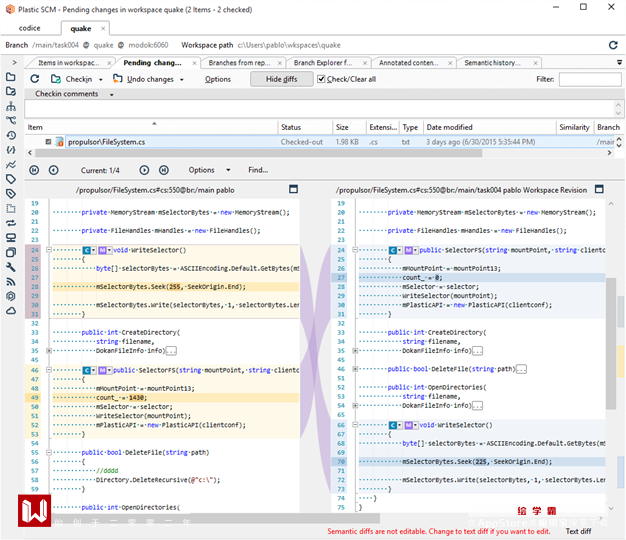Screen dimensions: 626x540
Task: Open the zigzag graph icon in sidebar
Action: (11, 164)
